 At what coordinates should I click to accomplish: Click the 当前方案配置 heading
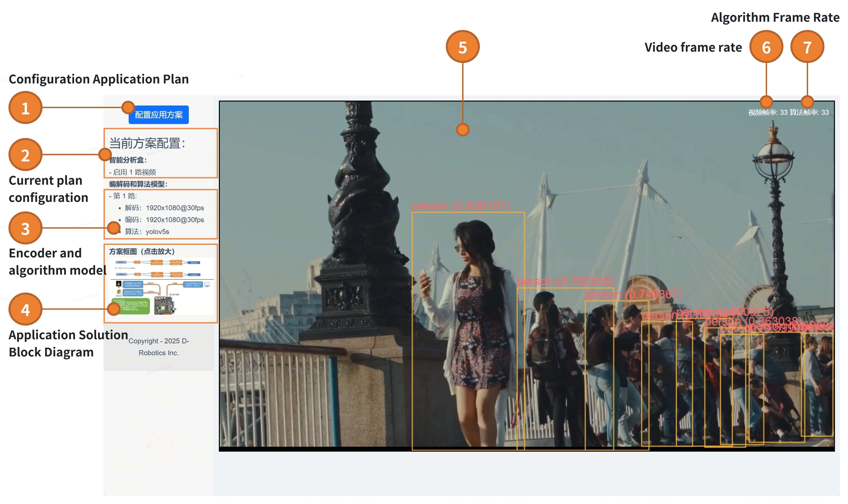tap(147, 143)
